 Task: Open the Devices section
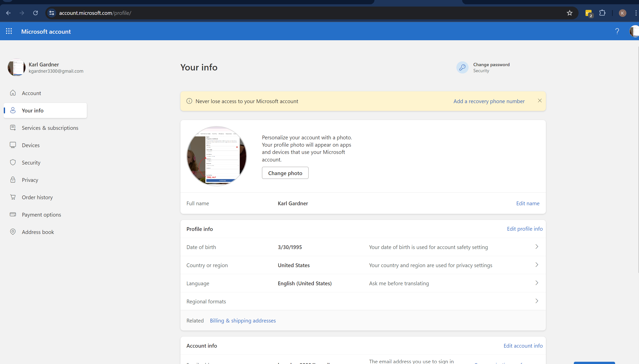tap(45, 145)
